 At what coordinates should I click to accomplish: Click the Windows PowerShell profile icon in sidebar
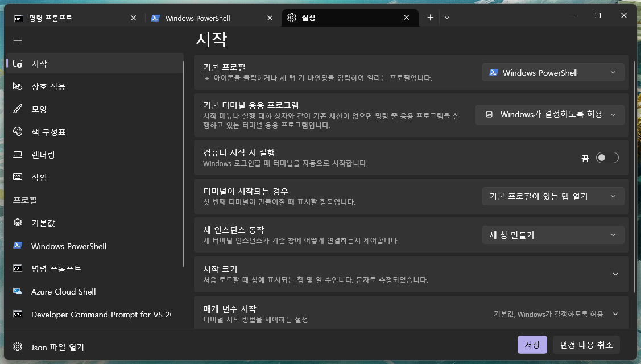tap(18, 246)
